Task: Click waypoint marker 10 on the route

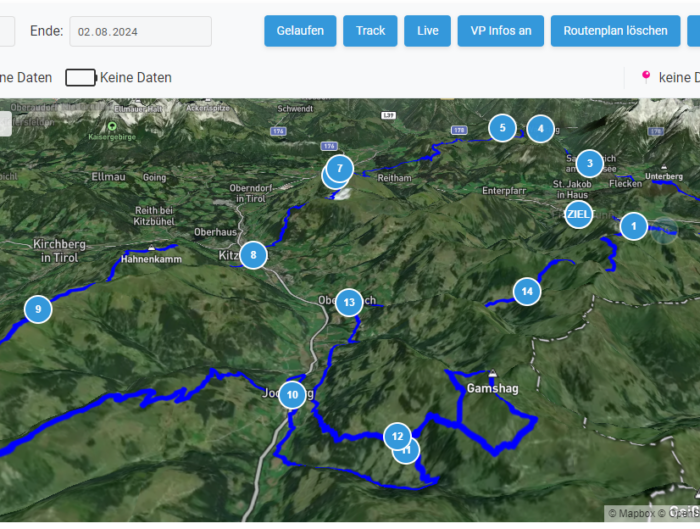Action: (292, 395)
